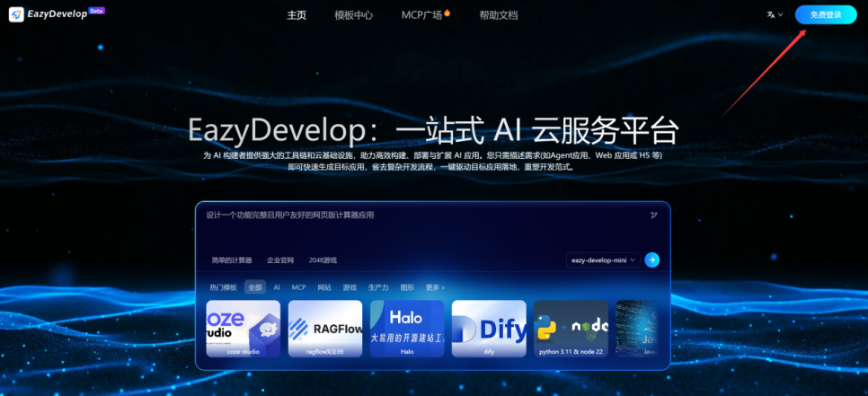Open the Dify template card
The height and width of the screenshot is (396, 868).
tap(488, 329)
